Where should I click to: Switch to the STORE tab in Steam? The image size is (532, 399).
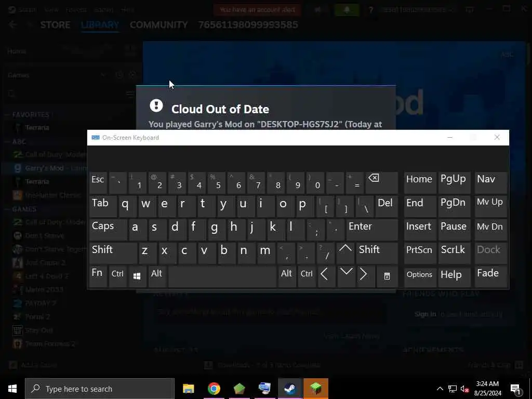click(55, 25)
